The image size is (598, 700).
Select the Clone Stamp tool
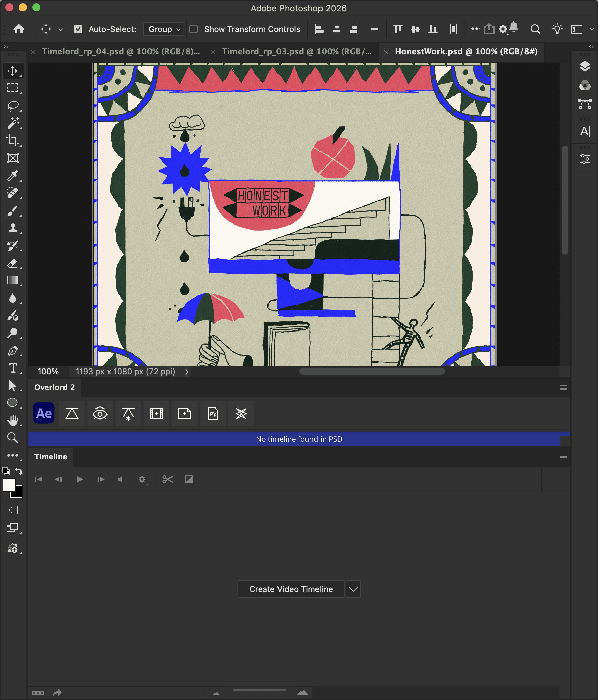pos(13,228)
